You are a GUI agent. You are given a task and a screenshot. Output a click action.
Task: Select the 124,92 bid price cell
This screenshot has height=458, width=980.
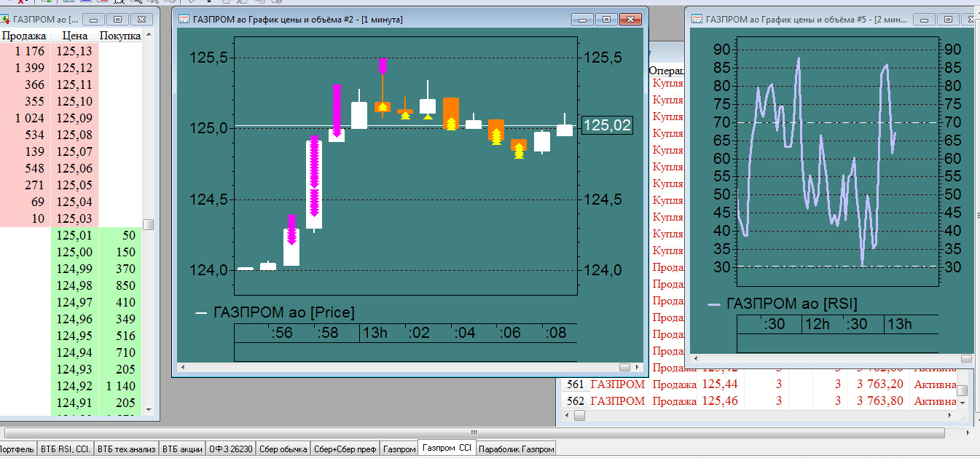coord(74,386)
